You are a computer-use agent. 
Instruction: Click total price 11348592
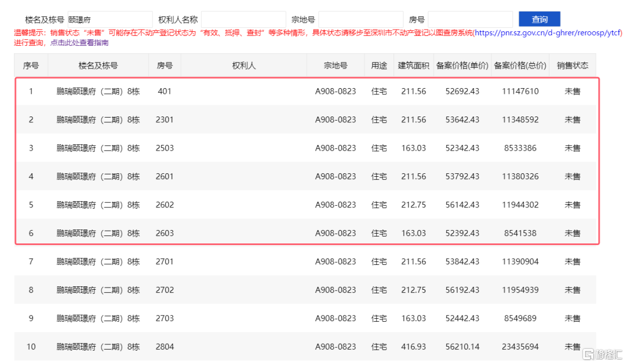(x=520, y=120)
